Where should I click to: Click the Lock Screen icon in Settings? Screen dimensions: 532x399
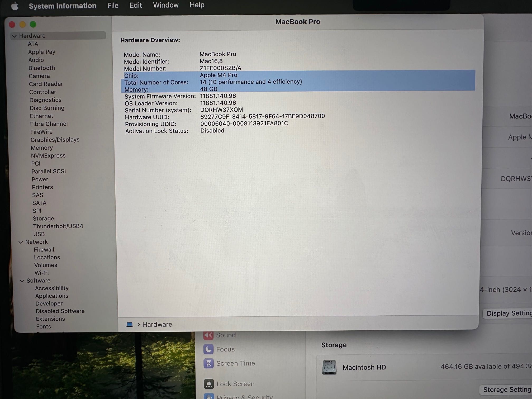209,384
